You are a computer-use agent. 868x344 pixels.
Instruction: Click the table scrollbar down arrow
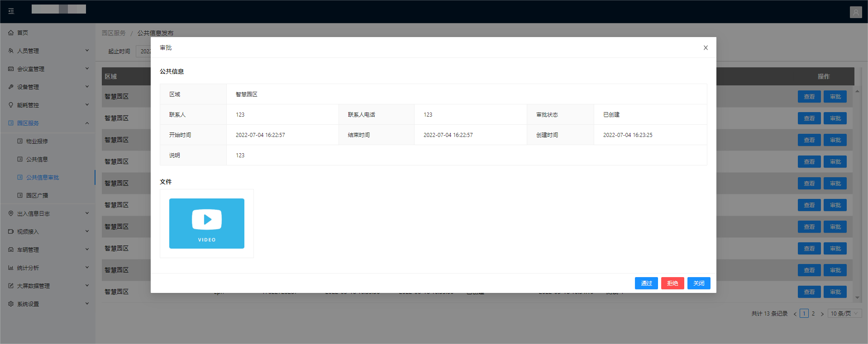(857, 298)
